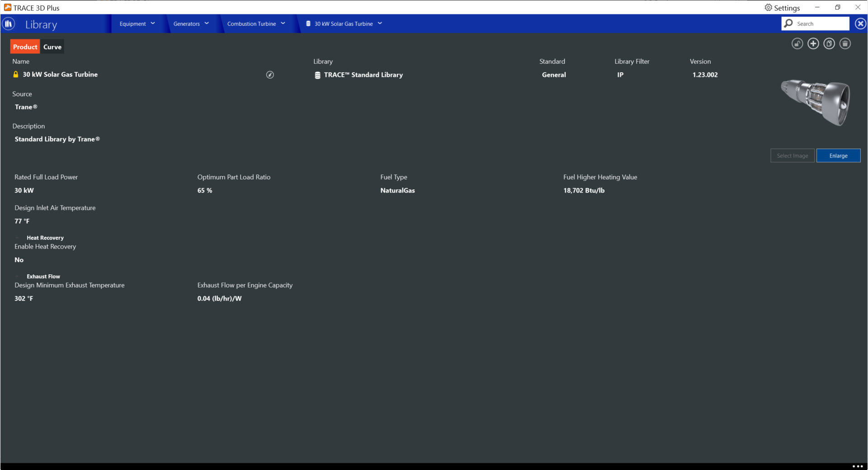Collapse the Heat Recovery section
The width and height of the screenshot is (868, 470).
[x=18, y=238]
